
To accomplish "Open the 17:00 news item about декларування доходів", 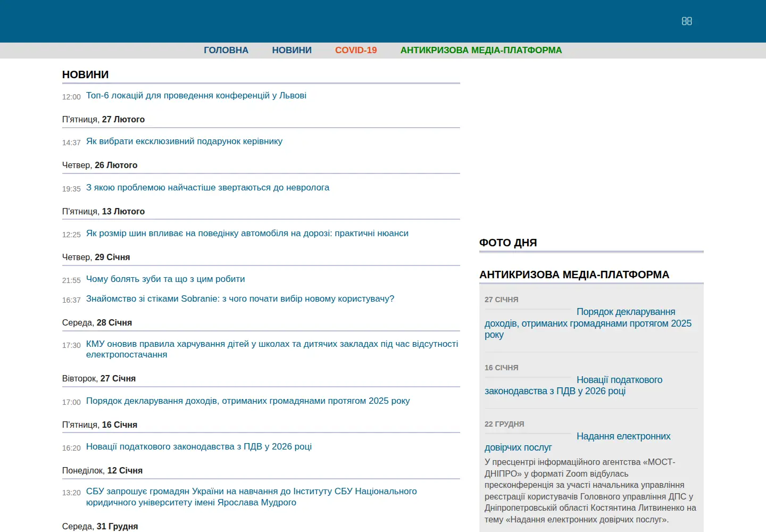I will (x=248, y=401).
